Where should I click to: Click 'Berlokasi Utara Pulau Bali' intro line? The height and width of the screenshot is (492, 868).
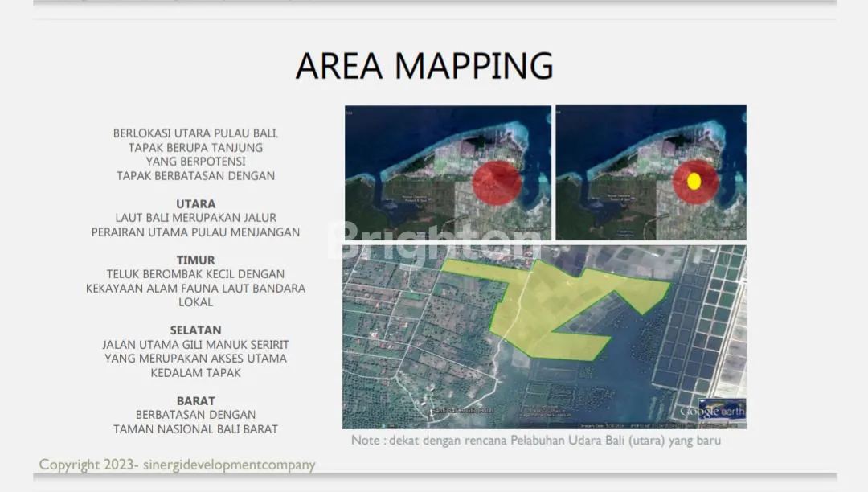[195, 133]
